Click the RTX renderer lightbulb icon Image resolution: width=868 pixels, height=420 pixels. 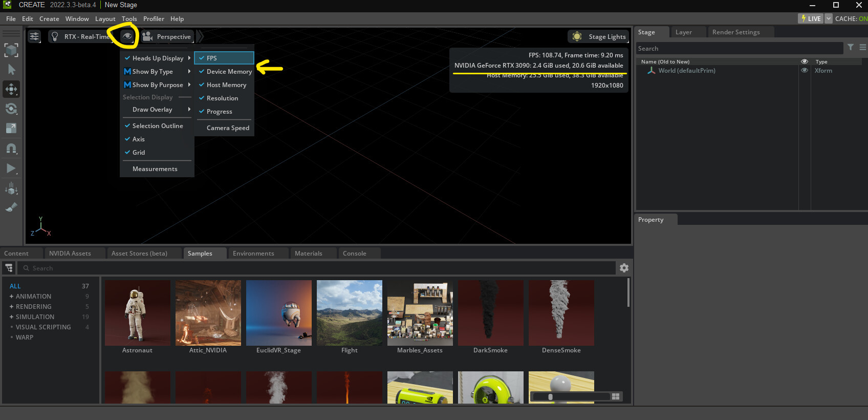(55, 36)
